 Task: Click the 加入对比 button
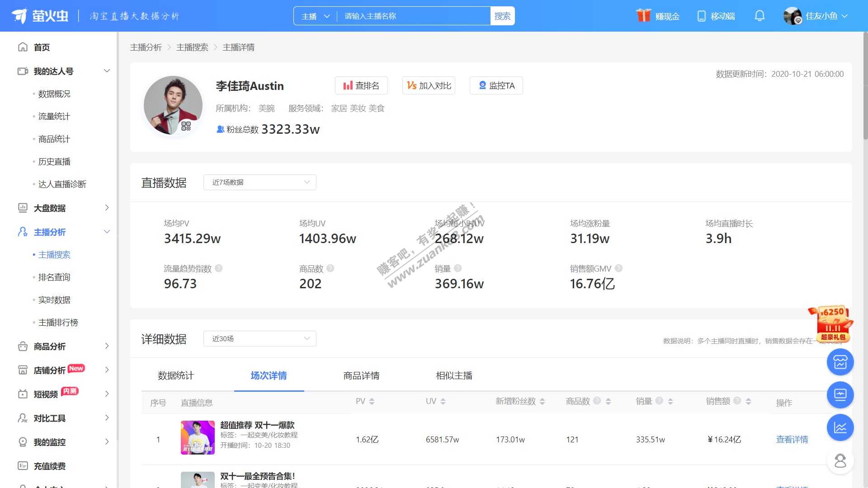429,85
